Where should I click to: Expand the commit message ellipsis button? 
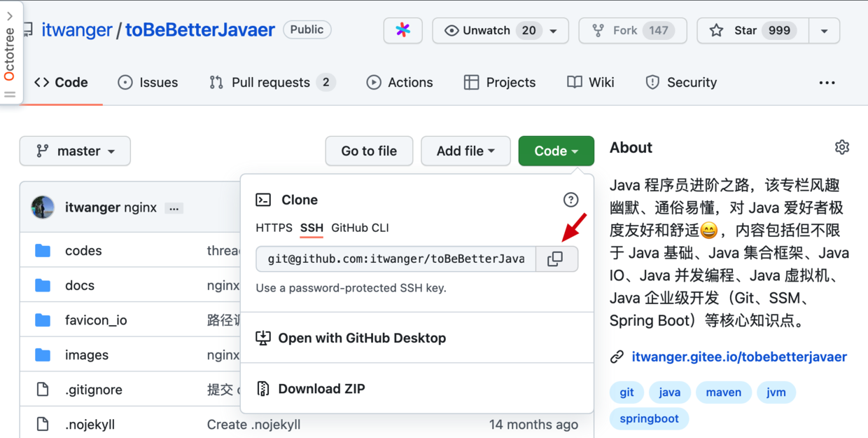click(x=174, y=208)
